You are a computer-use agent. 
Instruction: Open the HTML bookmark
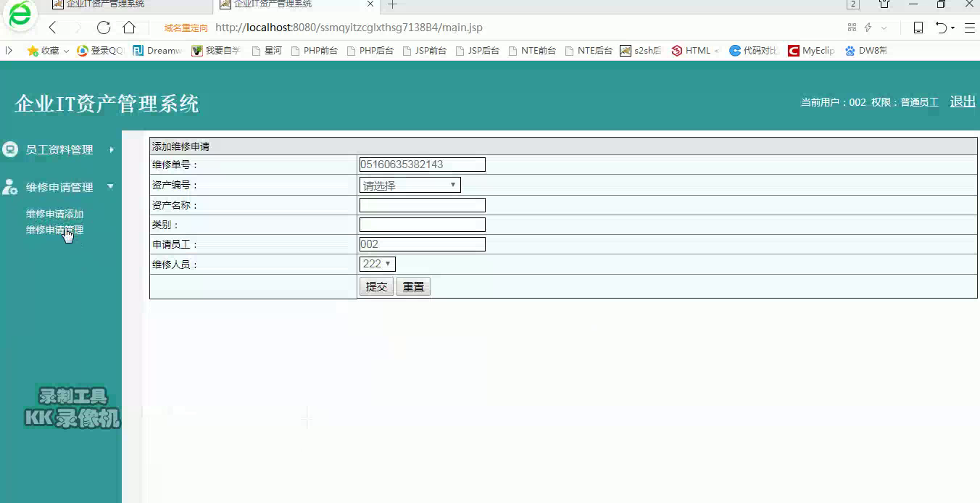coord(695,51)
